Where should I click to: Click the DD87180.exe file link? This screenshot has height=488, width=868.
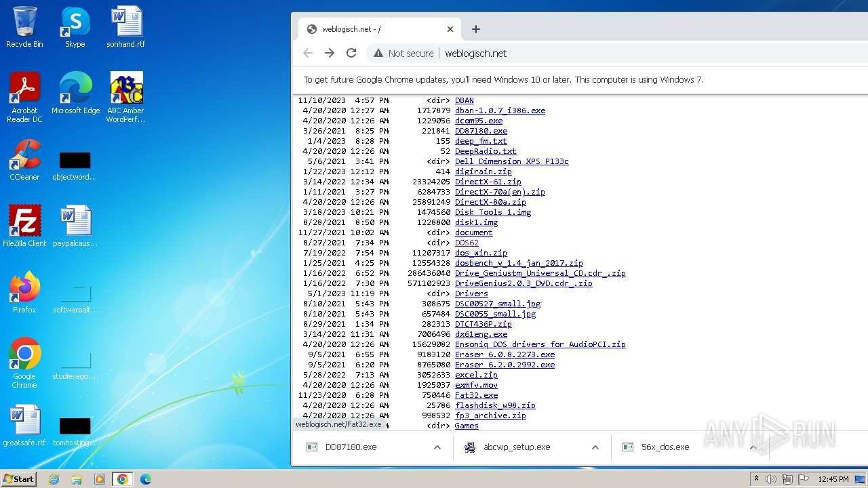[481, 131]
